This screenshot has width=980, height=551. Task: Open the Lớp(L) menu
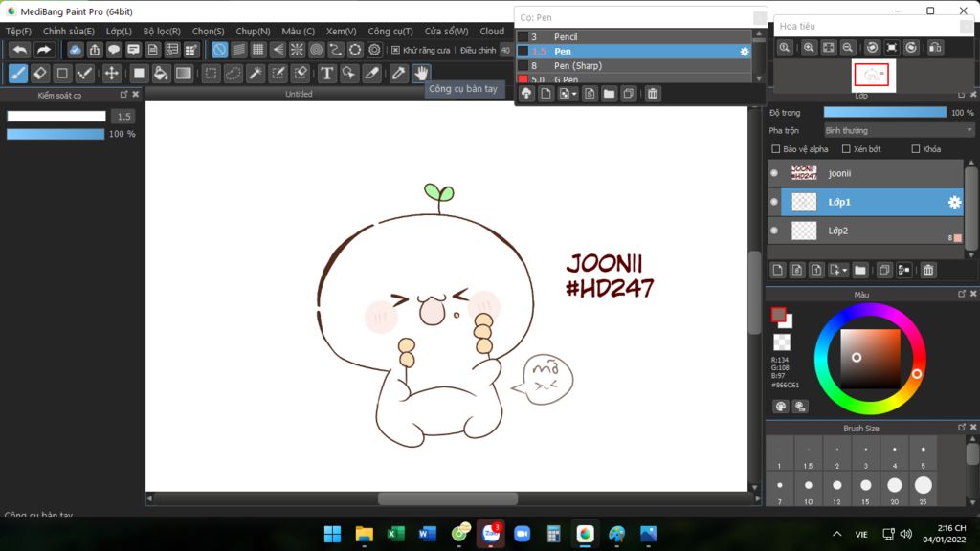119,32
